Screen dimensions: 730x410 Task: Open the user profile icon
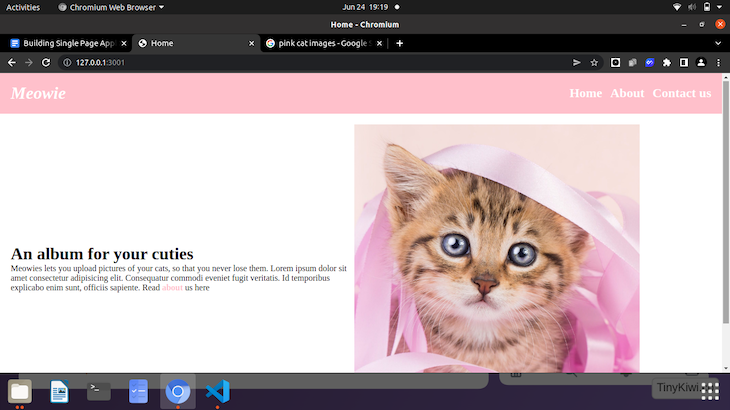coord(701,62)
